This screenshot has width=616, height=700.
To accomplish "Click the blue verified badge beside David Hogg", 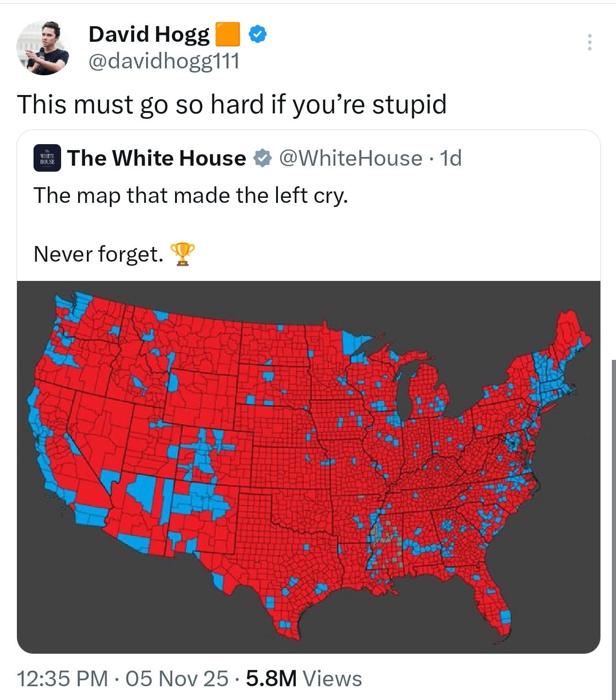I will tap(258, 34).
